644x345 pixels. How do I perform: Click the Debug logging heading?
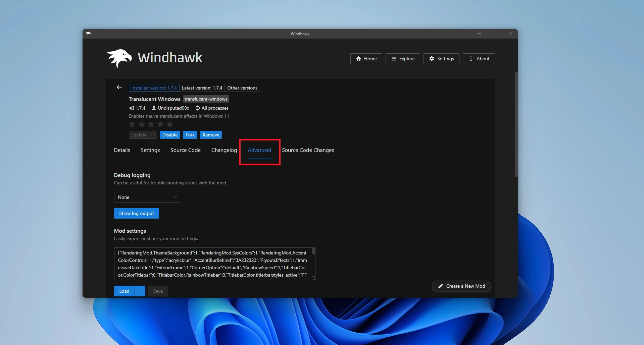(x=132, y=175)
